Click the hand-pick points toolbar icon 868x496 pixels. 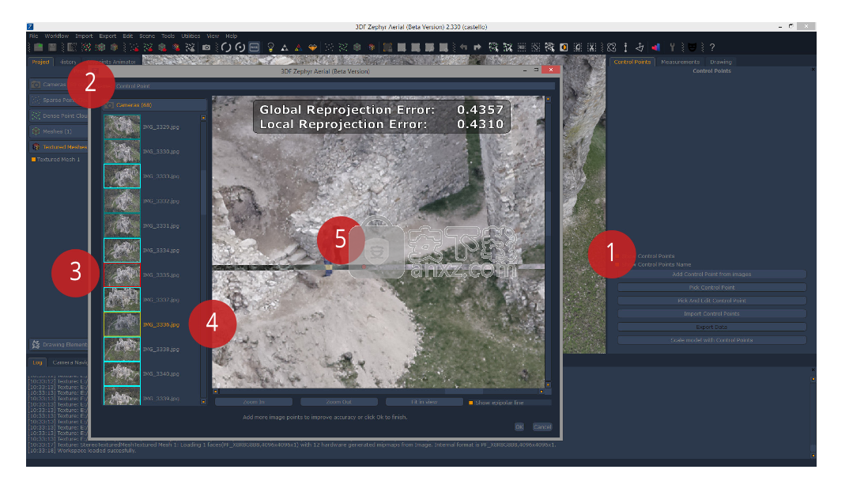point(190,47)
